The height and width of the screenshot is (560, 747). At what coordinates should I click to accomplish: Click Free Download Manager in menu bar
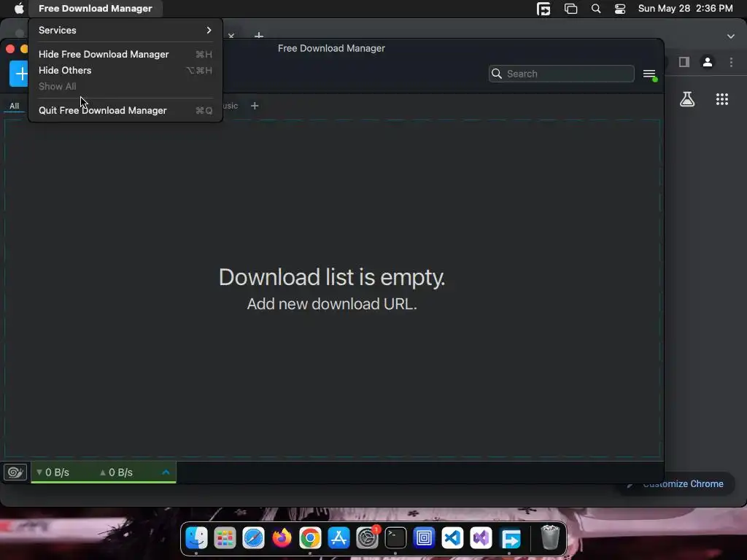96,9
